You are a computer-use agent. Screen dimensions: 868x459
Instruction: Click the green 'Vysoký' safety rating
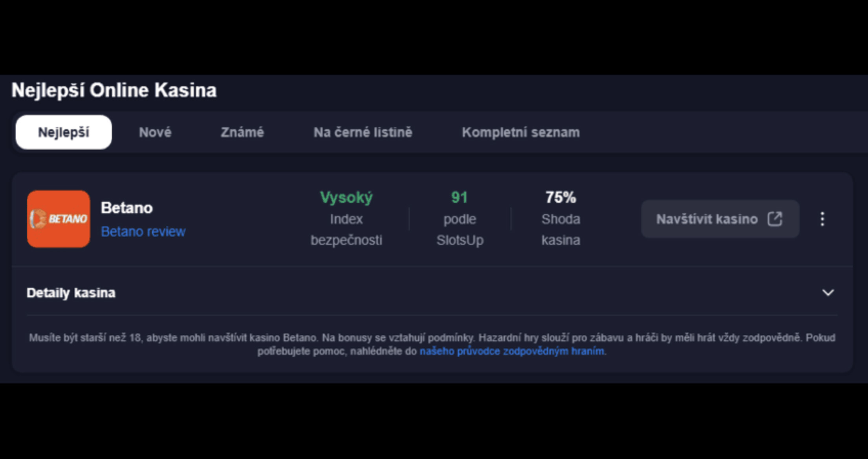click(x=346, y=197)
